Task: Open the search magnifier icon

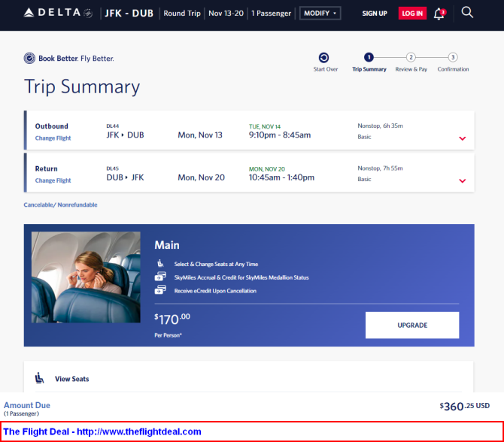Action: tap(467, 13)
